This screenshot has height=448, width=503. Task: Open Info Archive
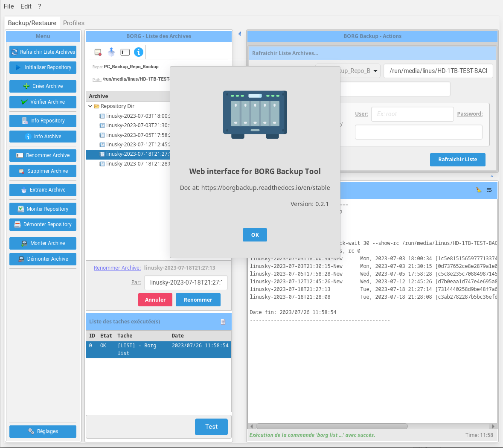[x=43, y=137]
